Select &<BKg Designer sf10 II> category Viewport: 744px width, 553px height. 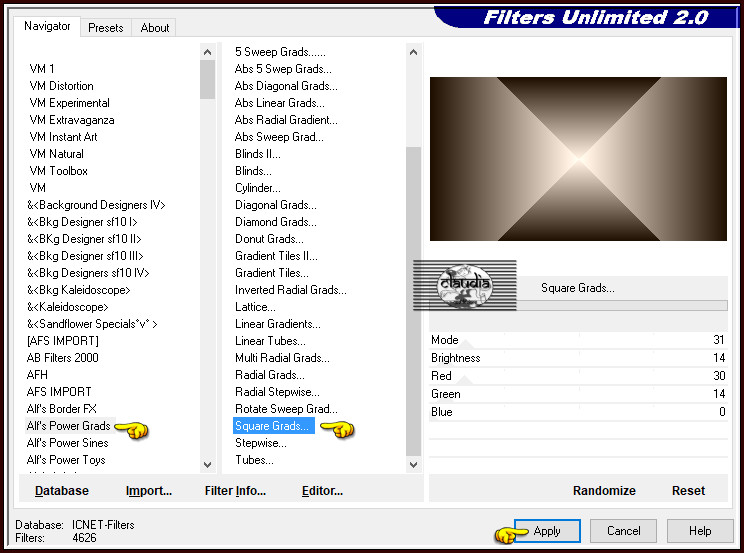coord(84,239)
